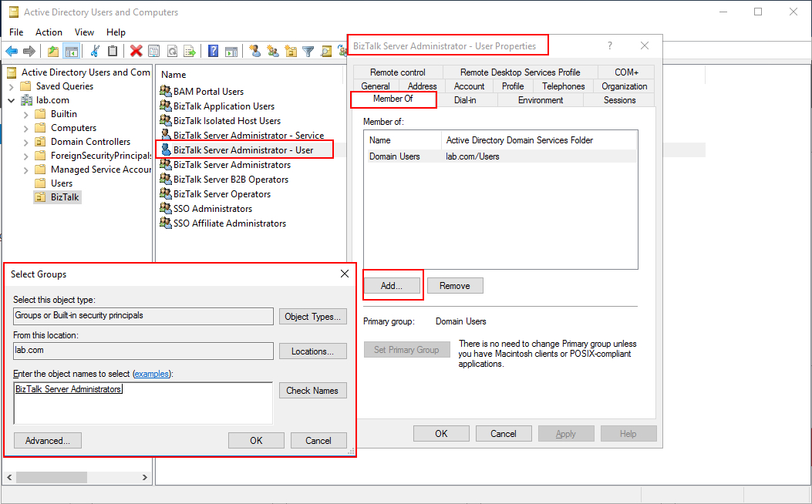Viewport: 812px width, 504px height.
Task: Open the examples link
Action: [x=152, y=374]
